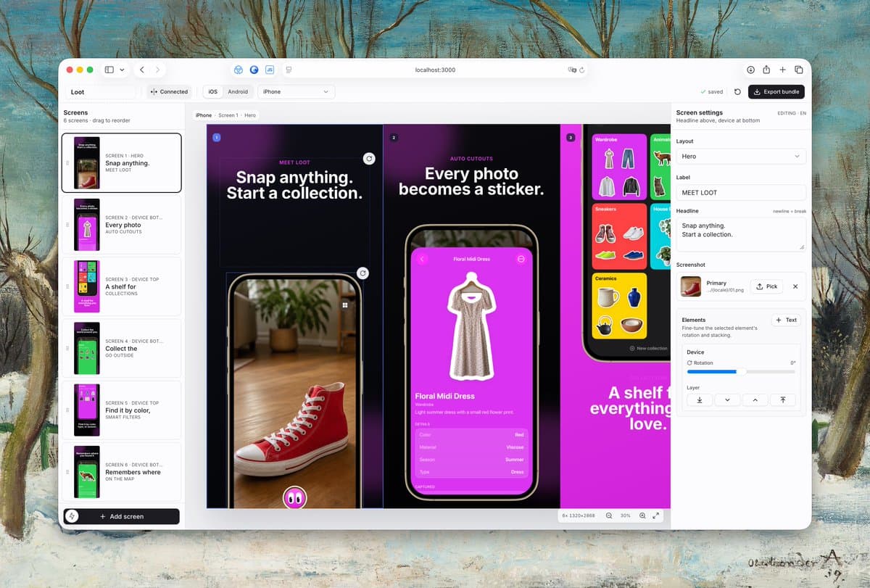870x588 pixels.
Task: Click the rotate handle on the Screen 1 device
Action: point(363,273)
